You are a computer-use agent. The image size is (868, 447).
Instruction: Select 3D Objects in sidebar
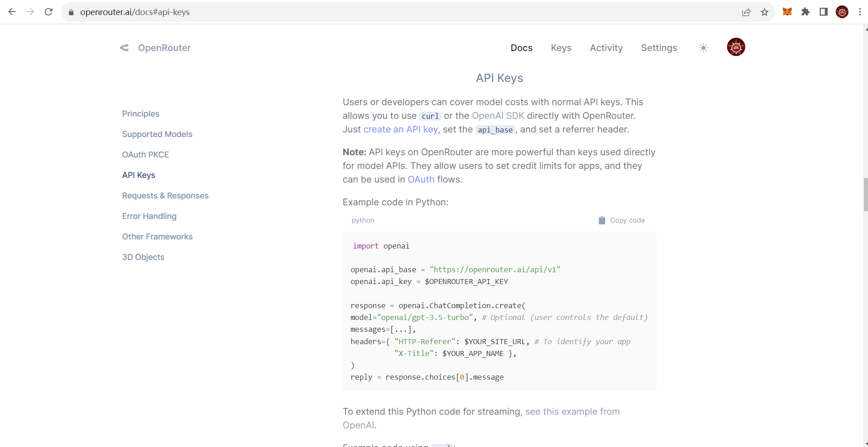143,257
